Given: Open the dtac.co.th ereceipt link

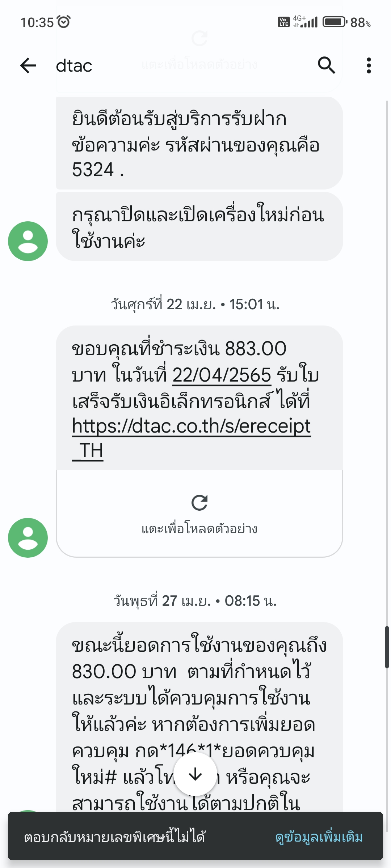Looking at the screenshot, I should pos(191,426).
